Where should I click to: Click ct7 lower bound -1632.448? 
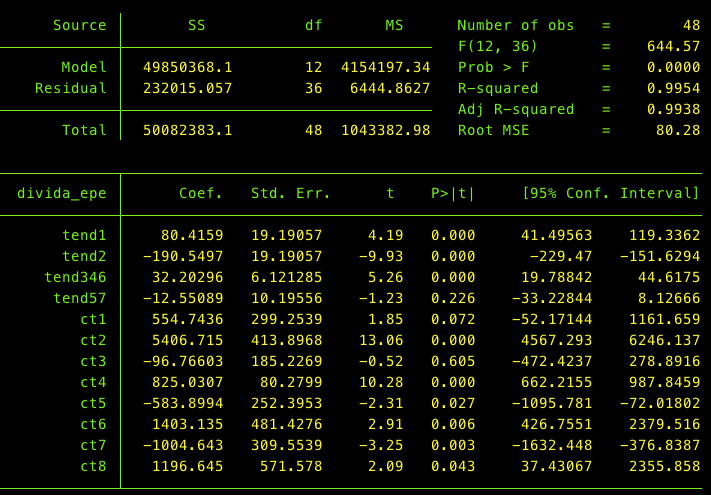pyautogui.click(x=552, y=446)
